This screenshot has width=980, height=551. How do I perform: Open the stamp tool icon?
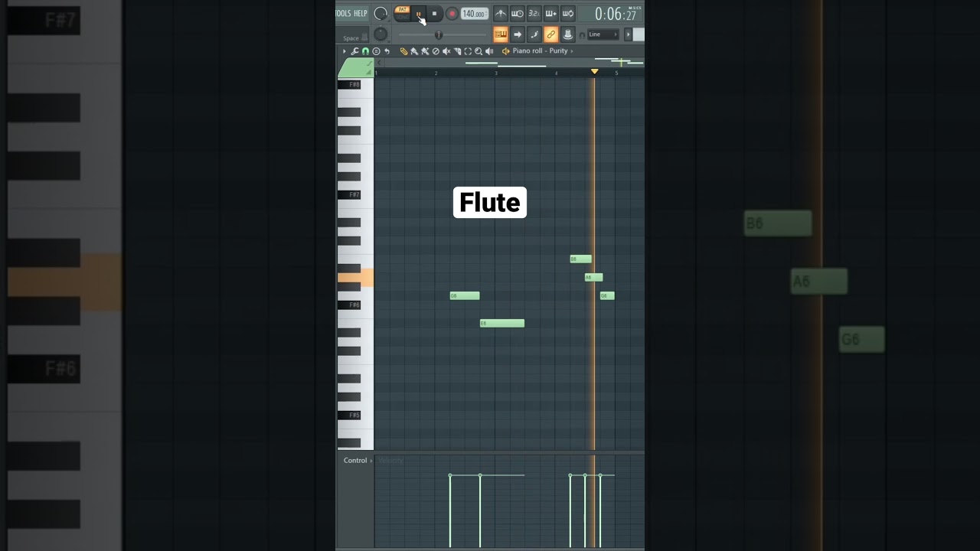(376, 51)
